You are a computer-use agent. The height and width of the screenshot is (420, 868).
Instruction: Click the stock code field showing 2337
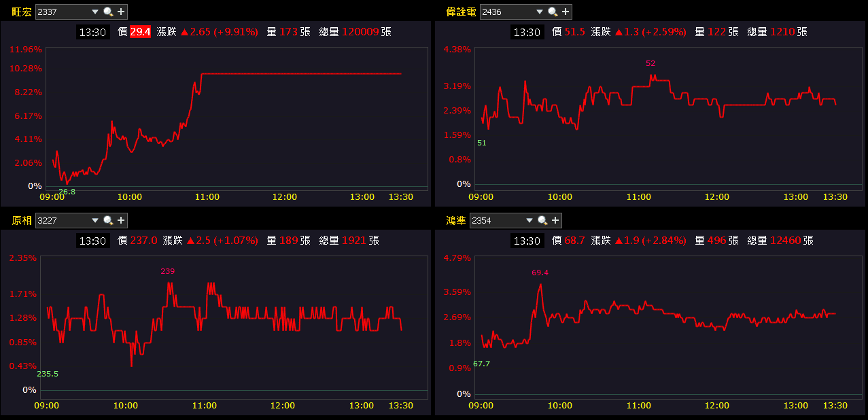pos(61,12)
